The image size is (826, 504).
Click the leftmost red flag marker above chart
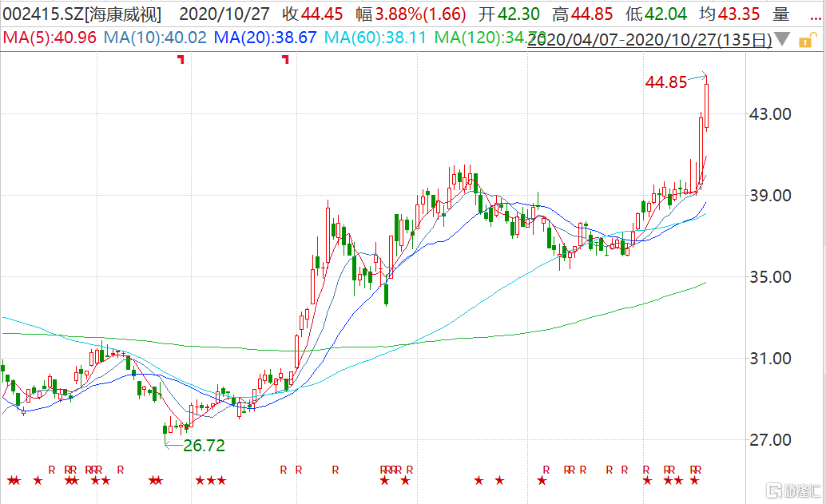tap(181, 58)
